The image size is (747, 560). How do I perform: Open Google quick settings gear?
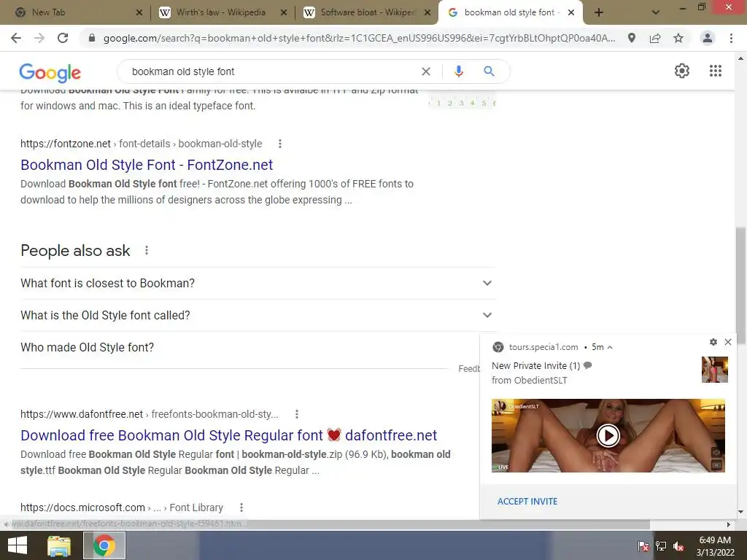point(682,71)
